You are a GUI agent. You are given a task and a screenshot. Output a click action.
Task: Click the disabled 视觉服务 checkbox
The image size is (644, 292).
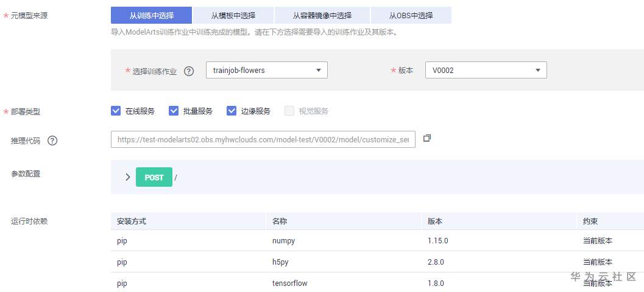pyautogui.click(x=289, y=111)
